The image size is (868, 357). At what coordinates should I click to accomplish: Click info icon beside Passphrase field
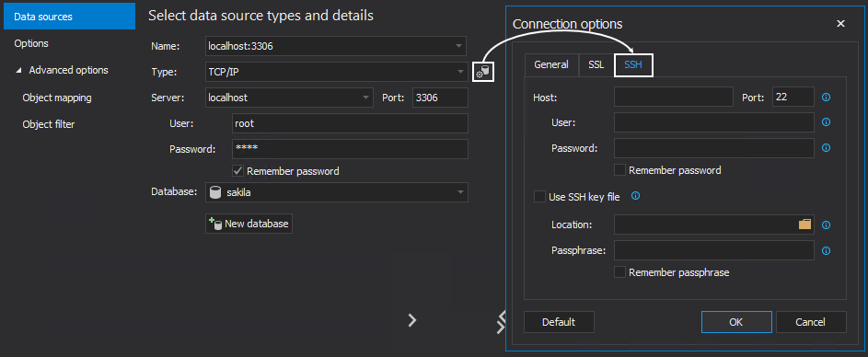click(826, 251)
